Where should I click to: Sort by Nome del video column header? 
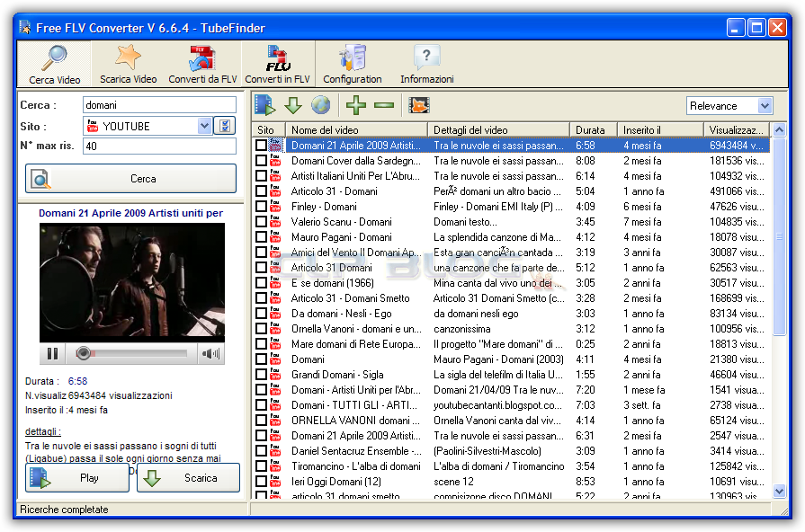click(357, 129)
